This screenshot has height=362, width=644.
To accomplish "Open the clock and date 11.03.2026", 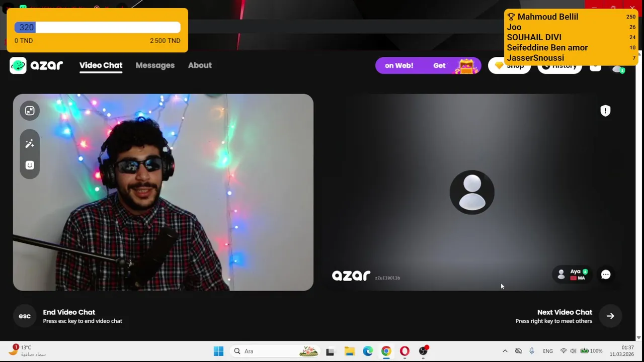I will click(x=622, y=351).
